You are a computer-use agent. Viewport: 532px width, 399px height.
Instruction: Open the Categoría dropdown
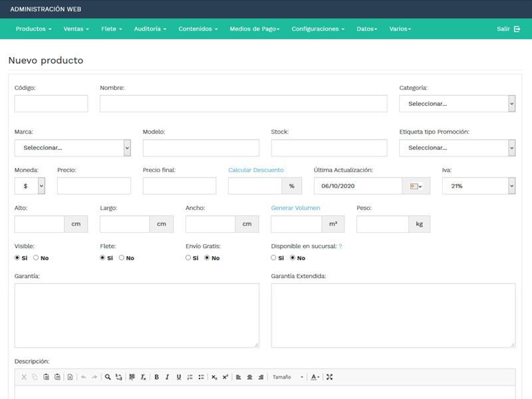457,104
